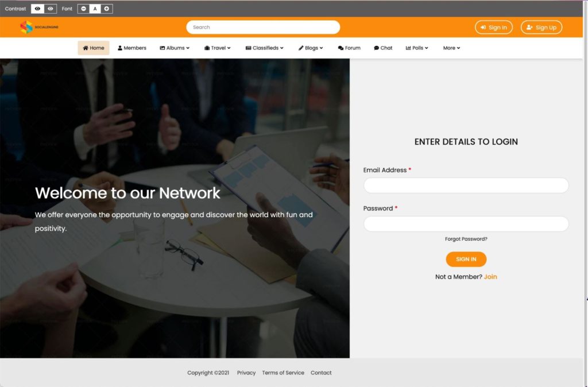Reset font size with the A button
Viewport: 588px width, 387px height.
[95, 9]
